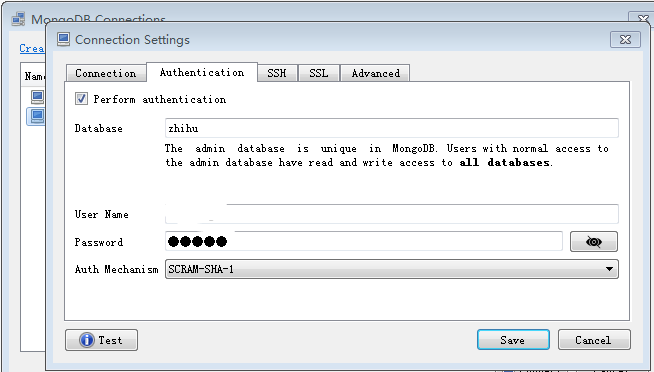
Task: Click the Connection Settings title icon
Action: [x=63, y=40]
